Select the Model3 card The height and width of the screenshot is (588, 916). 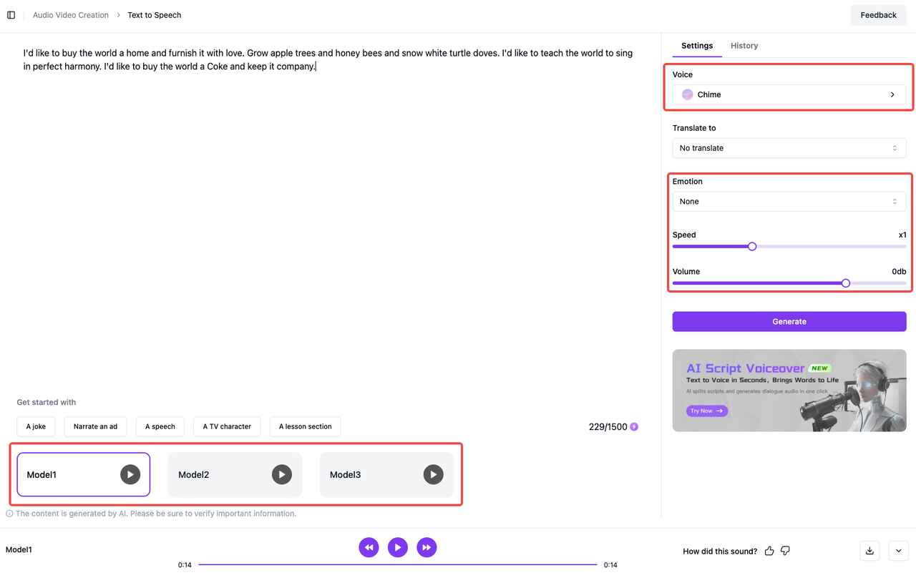pyautogui.click(x=366, y=474)
